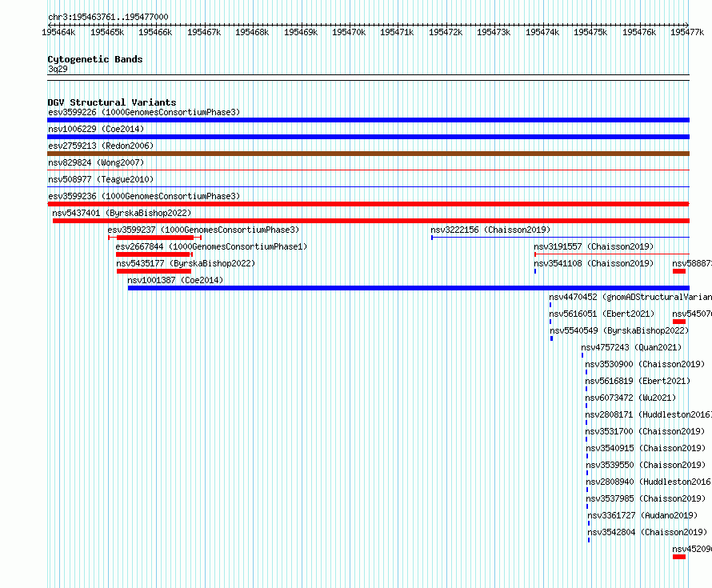Click the DGV Structural Variants track title
The image size is (712, 588).
click(112, 102)
